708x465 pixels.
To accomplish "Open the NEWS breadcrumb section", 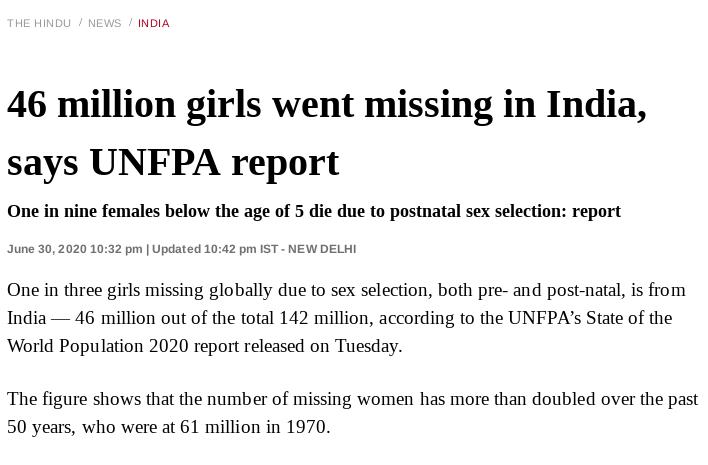I will [104, 23].
